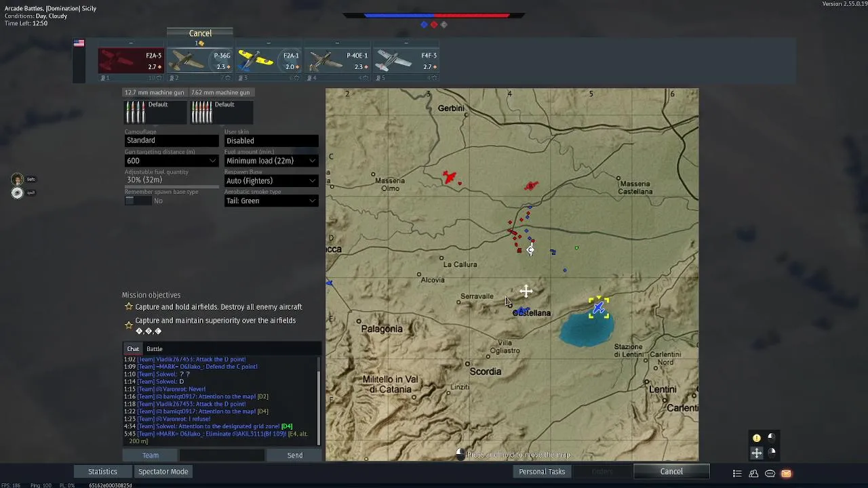Screen dimensions: 868x488
Task: Click the team score progress bar
Action: tap(434, 15)
